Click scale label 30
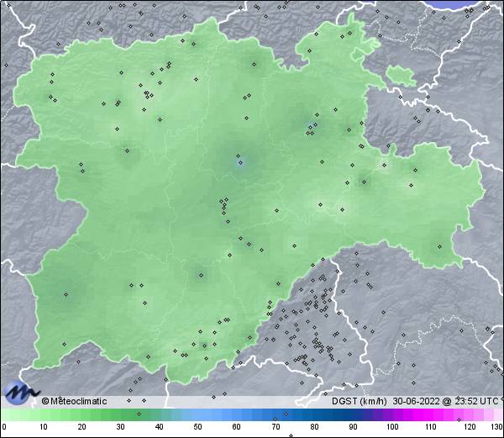 (120, 427)
